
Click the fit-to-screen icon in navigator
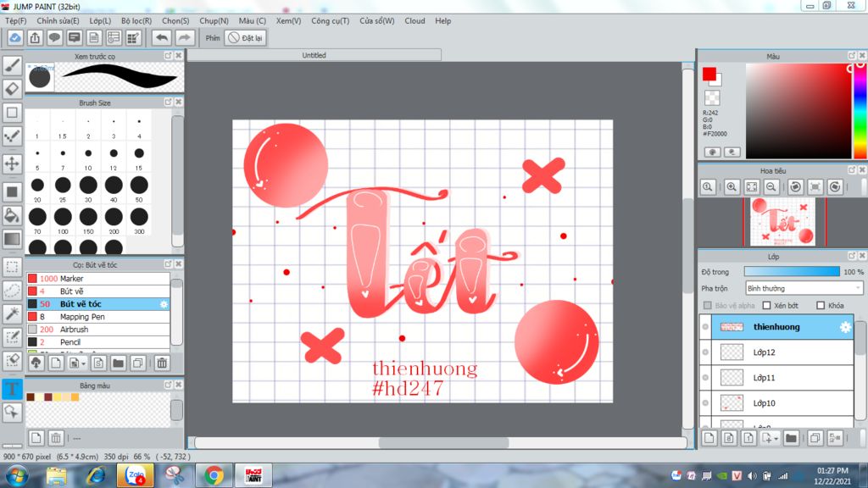[x=751, y=187]
